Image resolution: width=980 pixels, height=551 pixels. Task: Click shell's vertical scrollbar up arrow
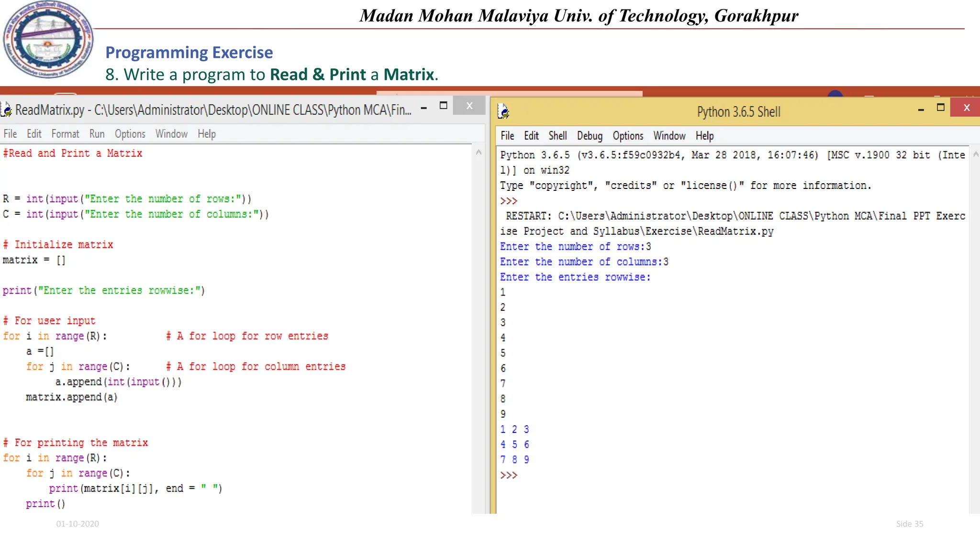pyautogui.click(x=975, y=154)
